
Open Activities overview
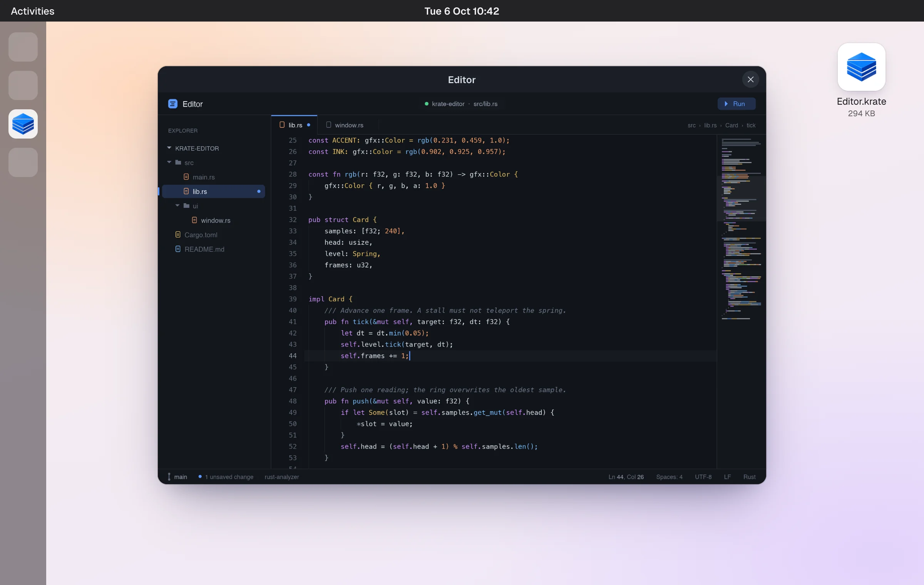33,11
